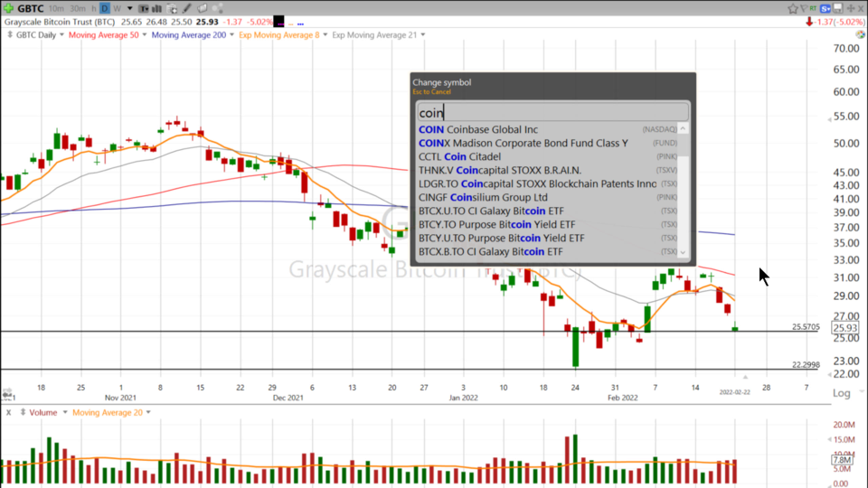868x488 pixels.
Task: Select the weekly W timeframe
Action: [117, 8]
